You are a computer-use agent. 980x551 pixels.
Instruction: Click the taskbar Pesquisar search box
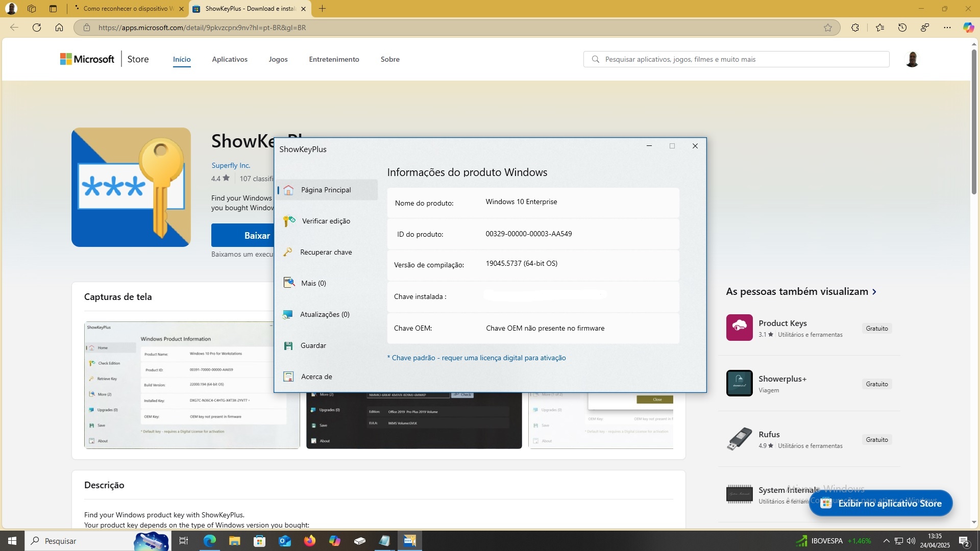pos(97,541)
